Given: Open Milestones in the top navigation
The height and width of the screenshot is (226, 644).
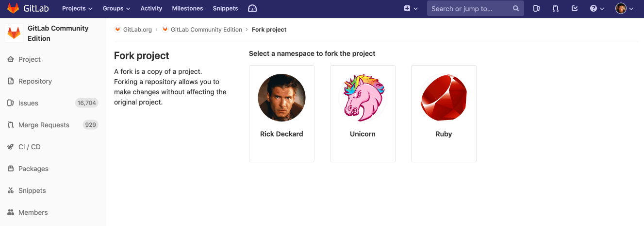Looking at the screenshot, I should 187,8.
